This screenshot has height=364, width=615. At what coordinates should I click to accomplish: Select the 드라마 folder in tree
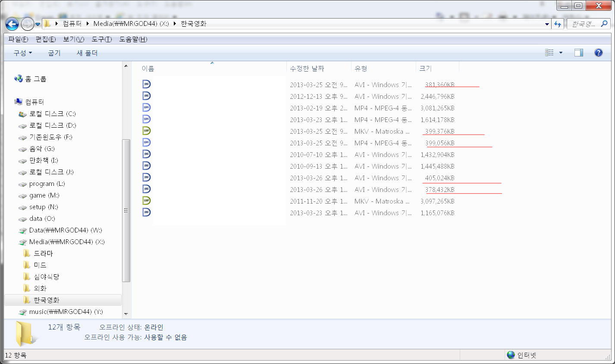pos(38,254)
